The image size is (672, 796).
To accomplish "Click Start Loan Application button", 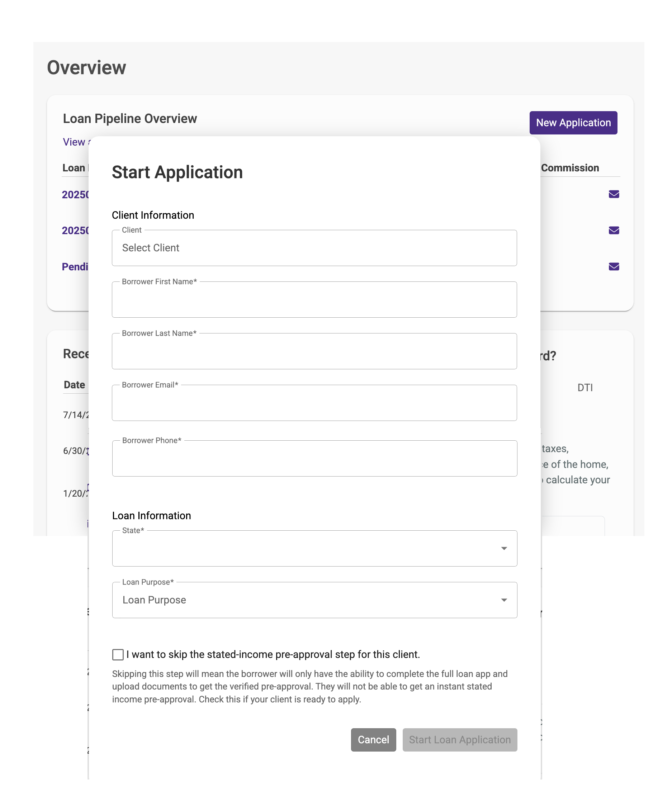I will [x=459, y=740].
